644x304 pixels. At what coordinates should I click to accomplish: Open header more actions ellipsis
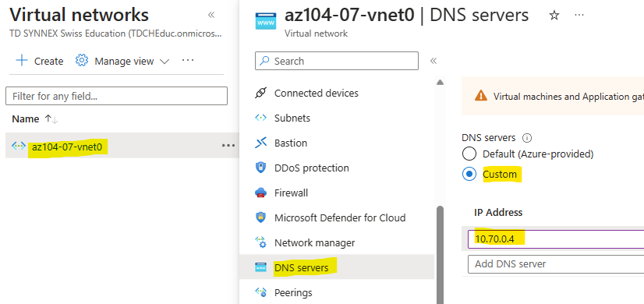coord(579,15)
